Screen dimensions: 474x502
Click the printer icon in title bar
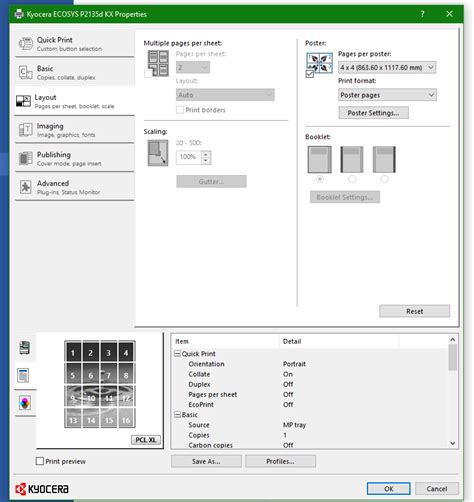(x=19, y=14)
